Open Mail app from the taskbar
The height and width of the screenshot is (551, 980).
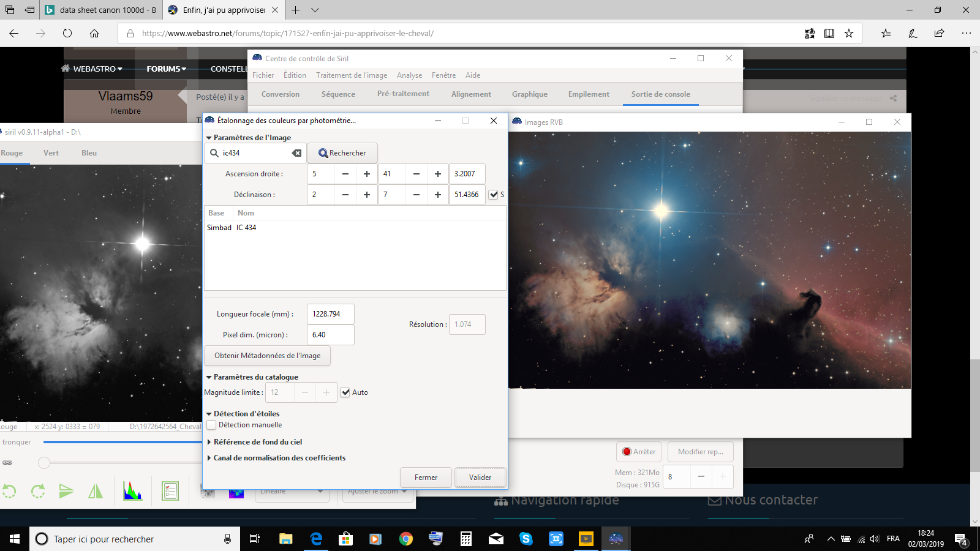[x=496, y=539]
